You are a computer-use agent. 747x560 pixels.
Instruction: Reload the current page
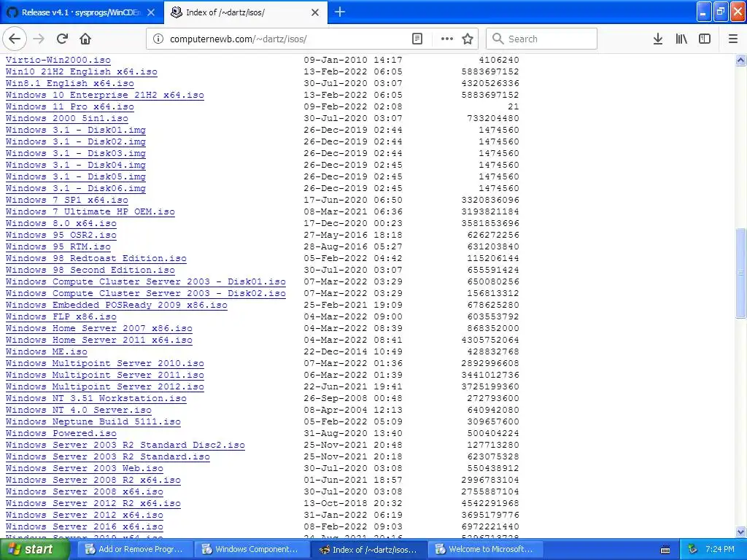(62, 39)
